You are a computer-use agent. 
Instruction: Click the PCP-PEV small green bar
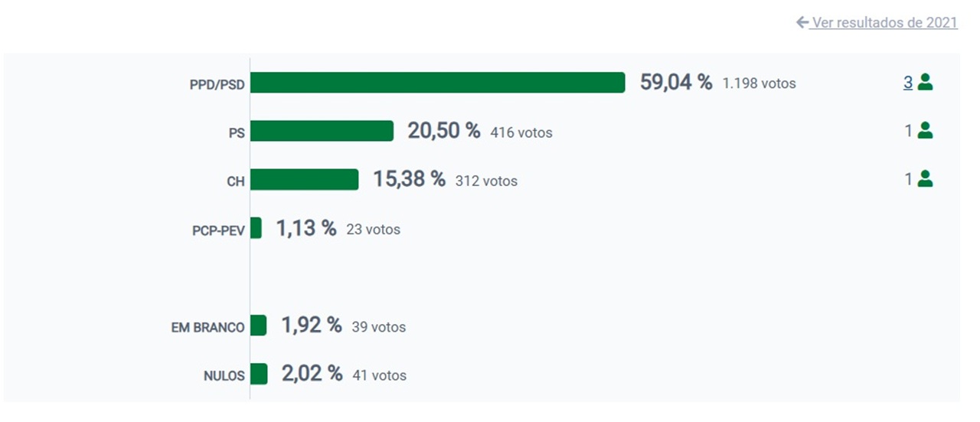coord(256,228)
